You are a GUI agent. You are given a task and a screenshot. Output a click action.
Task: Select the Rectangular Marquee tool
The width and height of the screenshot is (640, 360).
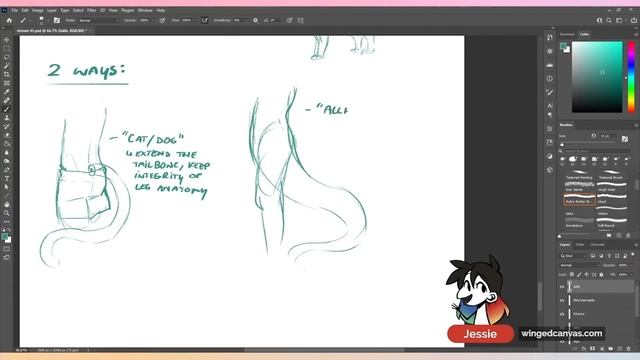click(7, 49)
